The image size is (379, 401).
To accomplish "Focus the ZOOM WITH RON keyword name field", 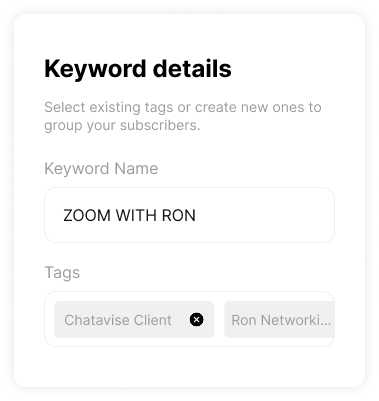I will click(x=189, y=215).
